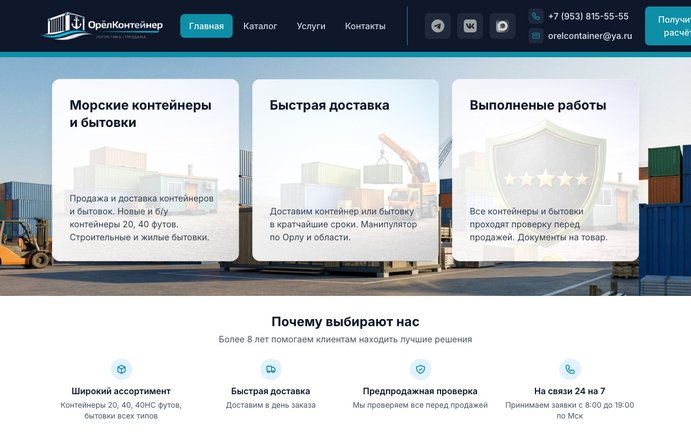The height and width of the screenshot is (432, 691).
Task: Click the Все контейнеры и бытовки проходят description
Action: point(538,224)
